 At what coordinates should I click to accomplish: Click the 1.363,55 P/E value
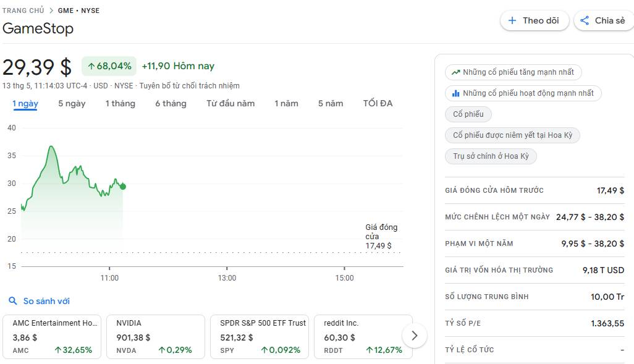[x=607, y=324]
